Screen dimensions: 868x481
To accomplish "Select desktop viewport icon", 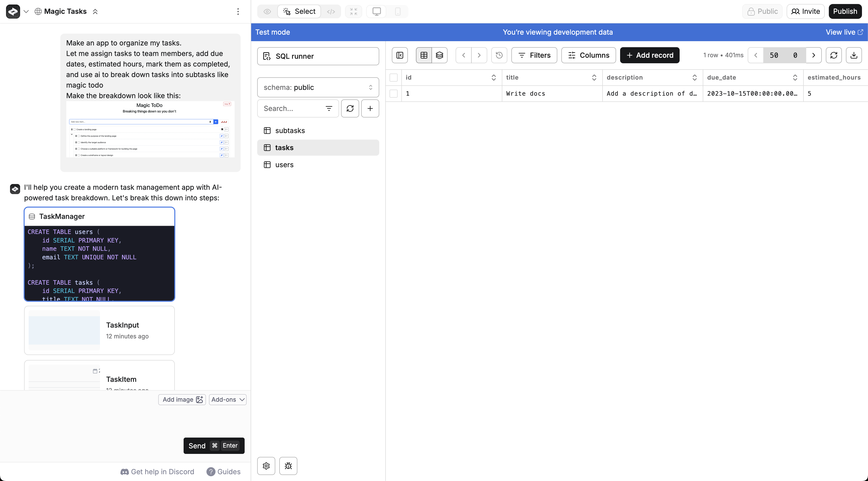I will [x=376, y=12].
